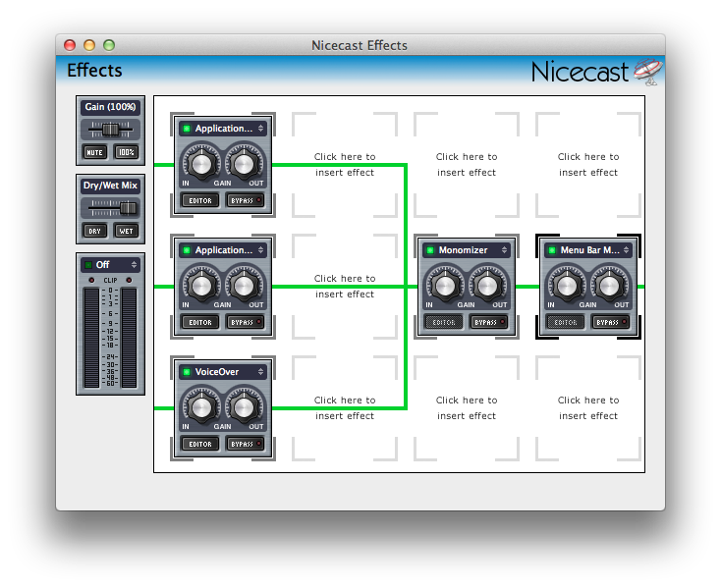
Task: Bypass the Menu Bar M... effect
Action: pos(611,322)
